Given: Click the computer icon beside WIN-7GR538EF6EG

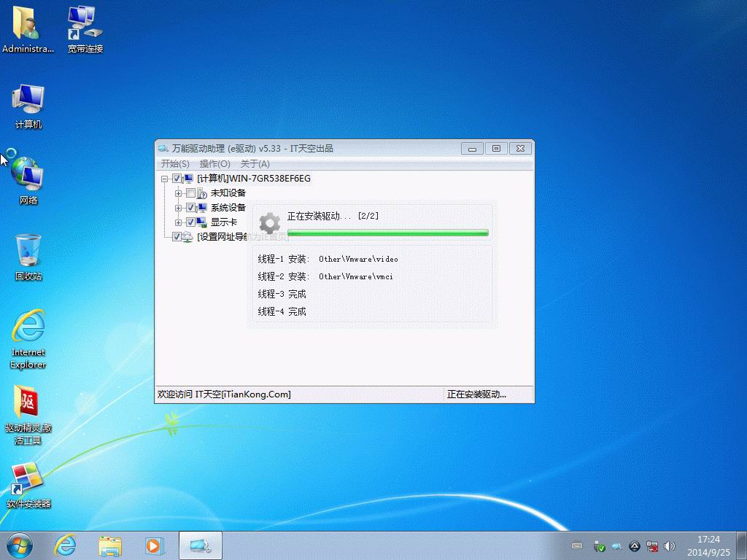Looking at the screenshot, I should 189,179.
